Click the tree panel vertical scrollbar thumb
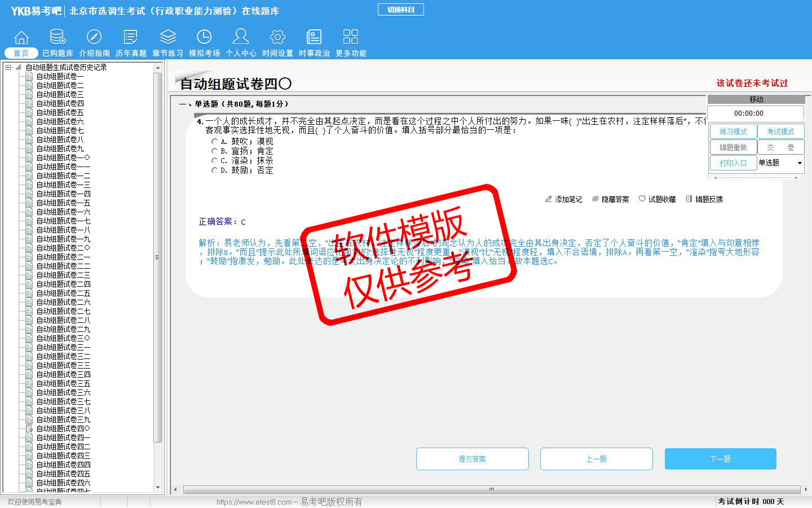 [x=157, y=257]
